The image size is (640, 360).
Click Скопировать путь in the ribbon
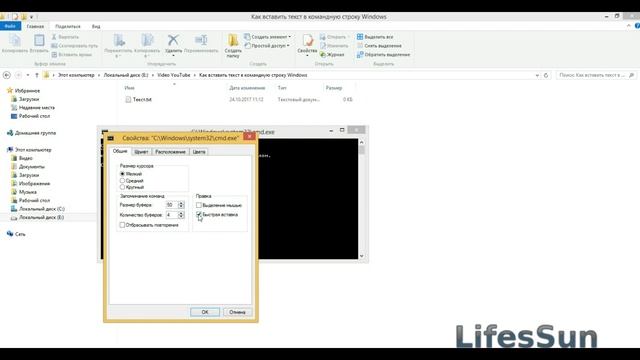75,46
